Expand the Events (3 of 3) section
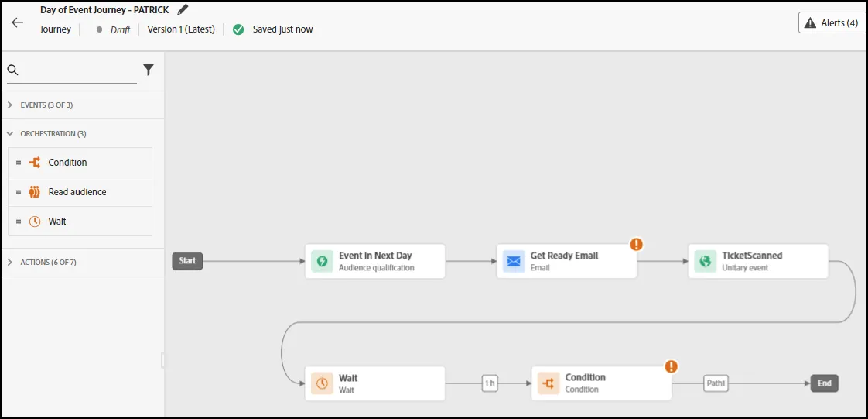 [83, 105]
